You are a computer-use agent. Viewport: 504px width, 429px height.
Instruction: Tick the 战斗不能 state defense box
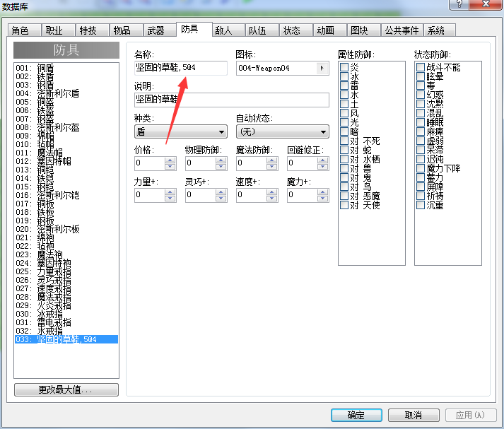421,67
